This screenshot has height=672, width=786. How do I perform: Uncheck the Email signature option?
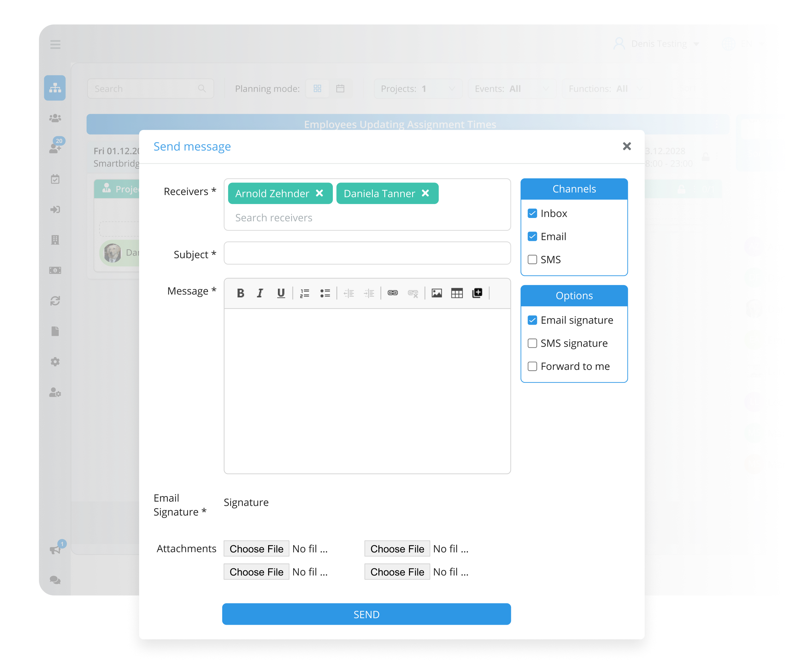(532, 321)
